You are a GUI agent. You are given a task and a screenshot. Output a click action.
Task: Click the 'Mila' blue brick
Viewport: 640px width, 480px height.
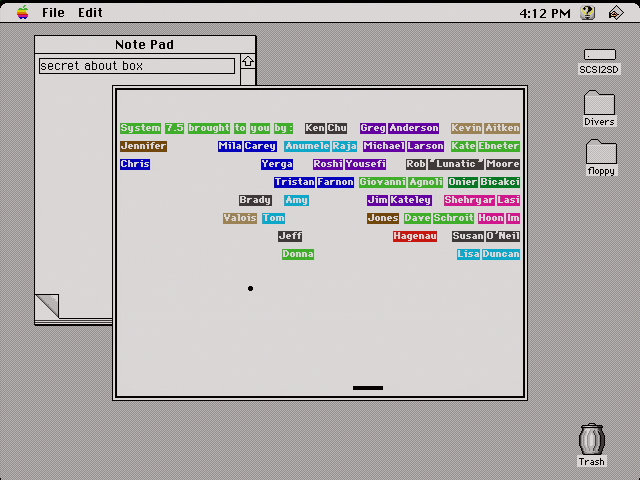click(x=230, y=146)
